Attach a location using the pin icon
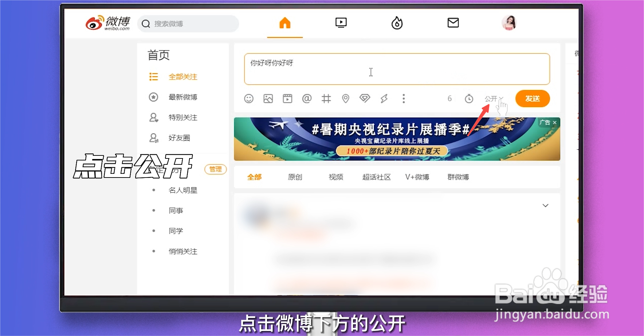 pos(345,98)
